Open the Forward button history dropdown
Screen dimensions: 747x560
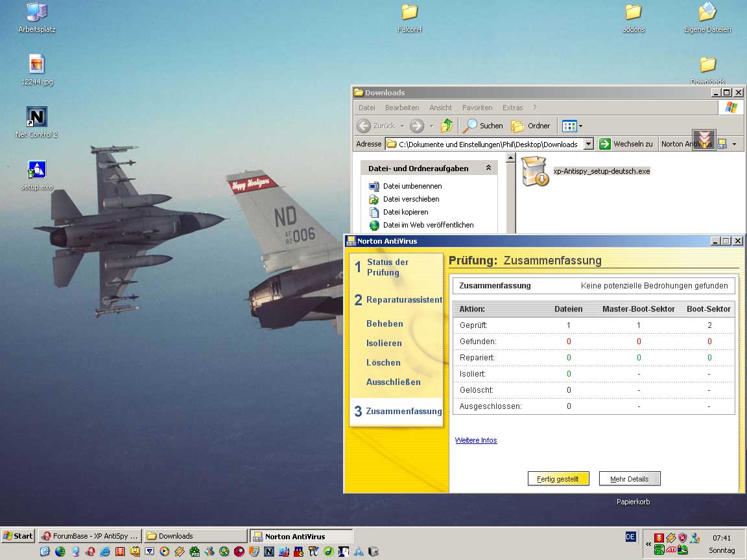pyautogui.click(x=432, y=126)
